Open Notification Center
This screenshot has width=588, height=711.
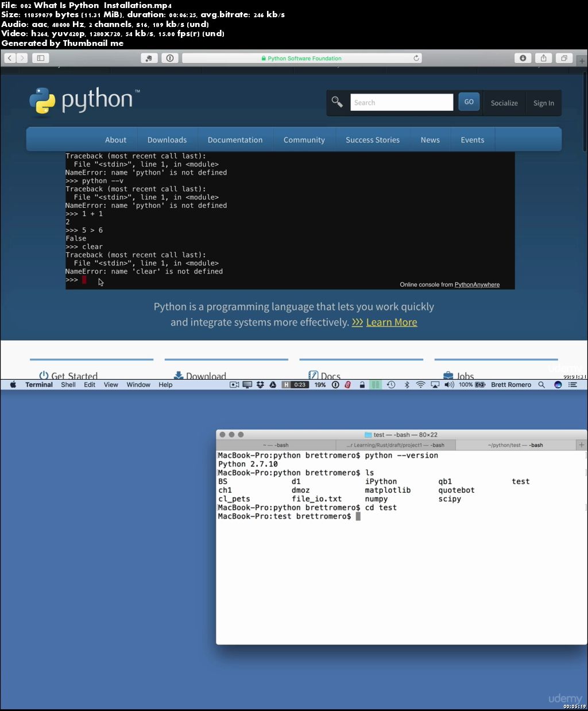click(x=572, y=385)
